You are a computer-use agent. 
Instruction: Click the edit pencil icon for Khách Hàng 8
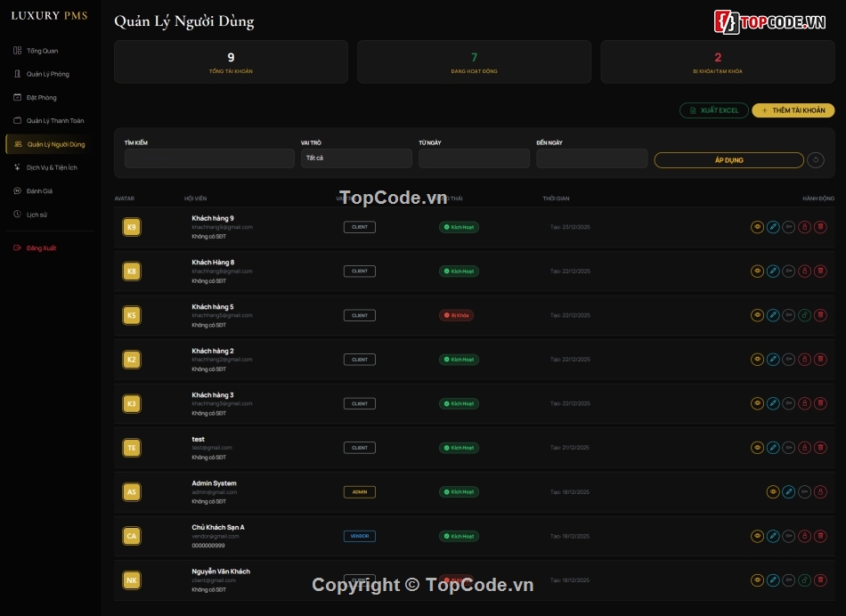773,272
